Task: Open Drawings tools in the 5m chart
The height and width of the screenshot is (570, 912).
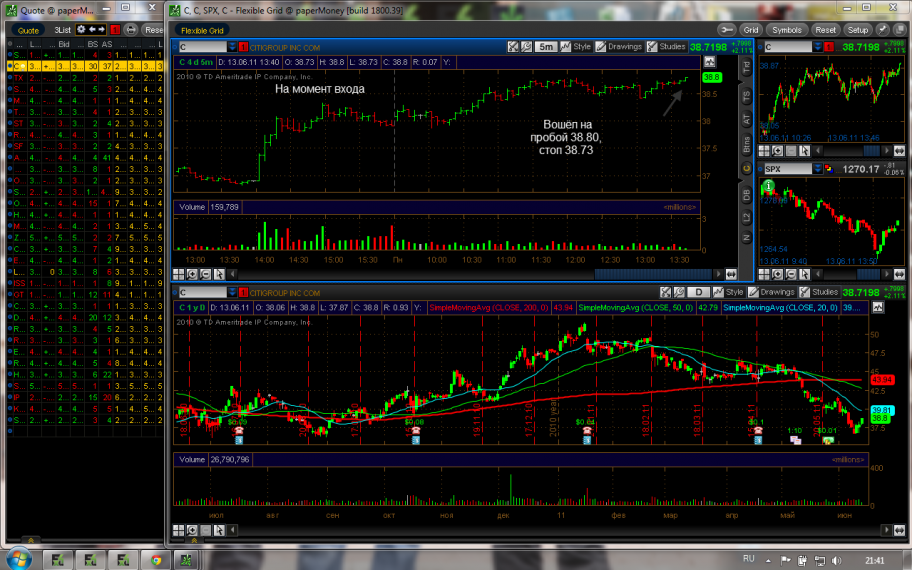Action: pyautogui.click(x=620, y=46)
